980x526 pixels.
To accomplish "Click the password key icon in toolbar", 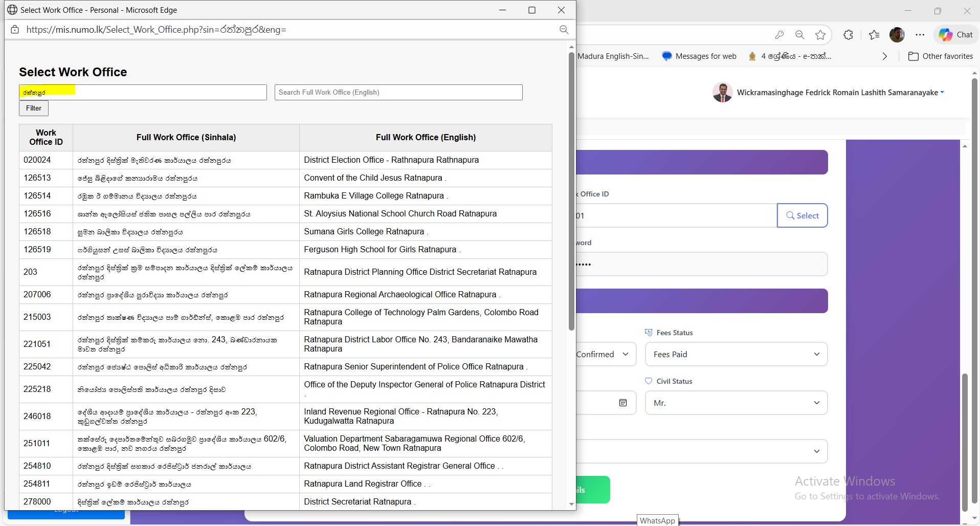I will click(x=779, y=35).
